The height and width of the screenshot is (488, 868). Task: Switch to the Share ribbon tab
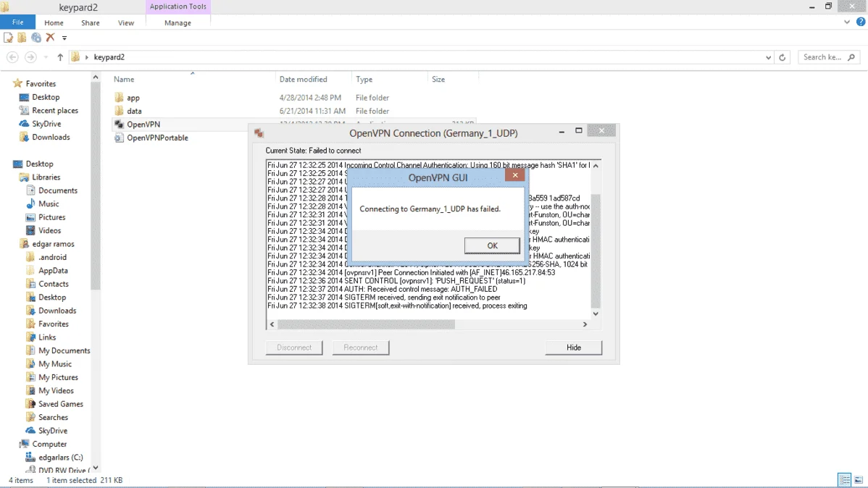(x=91, y=22)
